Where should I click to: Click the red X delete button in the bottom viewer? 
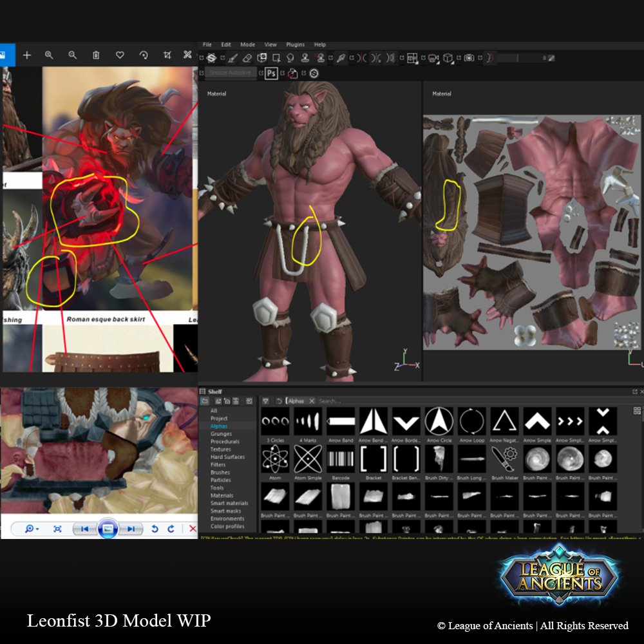pos(192,529)
